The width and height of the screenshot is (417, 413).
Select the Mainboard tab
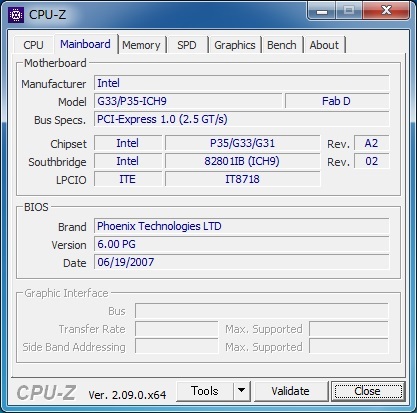click(x=85, y=44)
